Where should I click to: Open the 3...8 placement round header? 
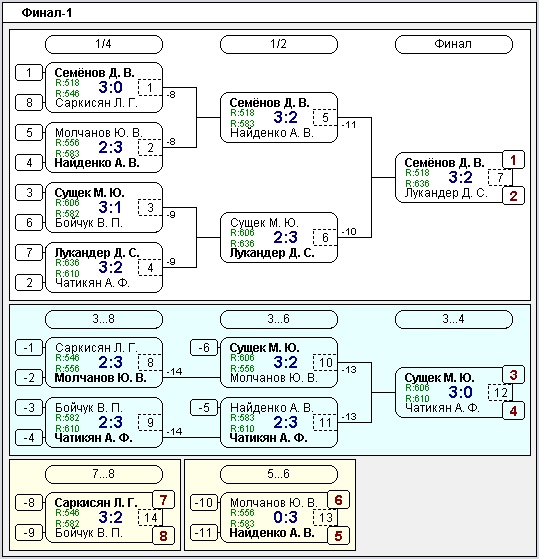(x=104, y=319)
